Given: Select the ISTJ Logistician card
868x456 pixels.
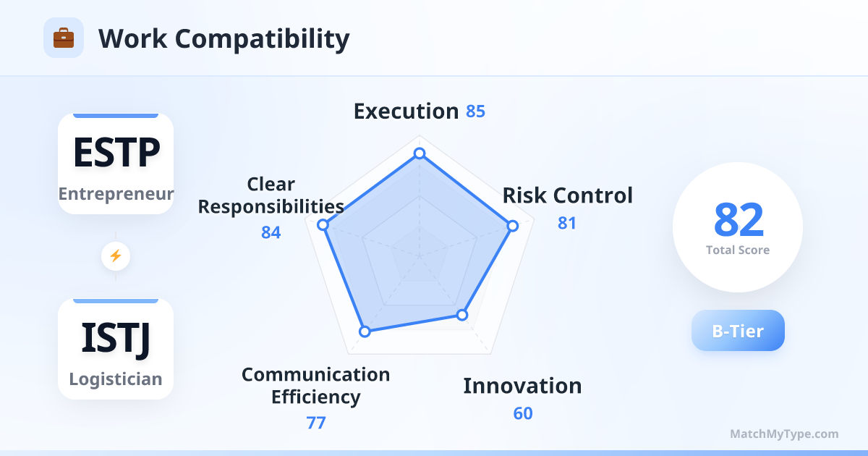Looking at the screenshot, I should pyautogui.click(x=116, y=349).
